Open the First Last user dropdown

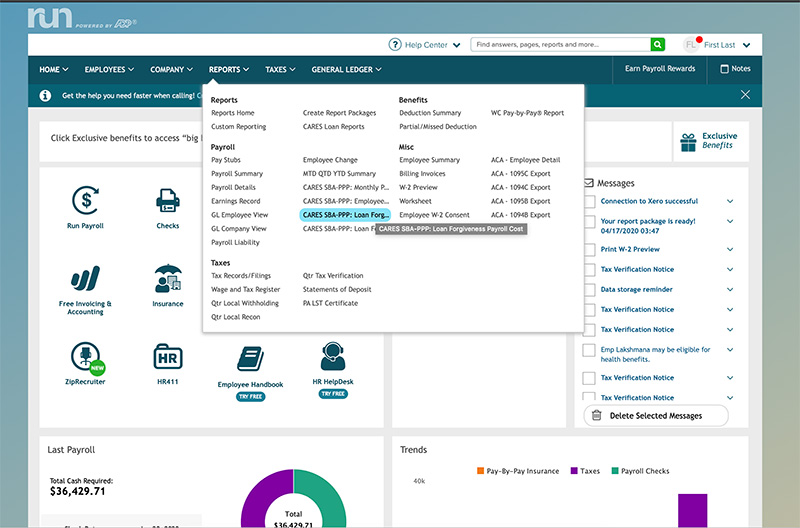(727, 45)
